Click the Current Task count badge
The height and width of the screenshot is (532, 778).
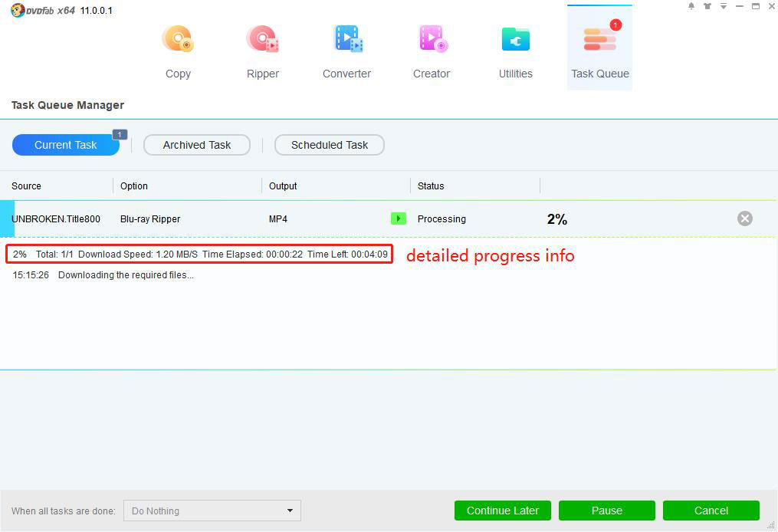(x=120, y=134)
